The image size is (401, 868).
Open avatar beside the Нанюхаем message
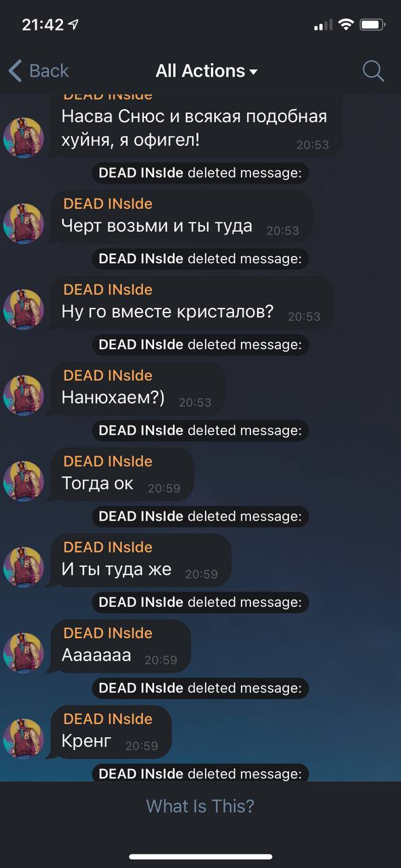coord(24,395)
